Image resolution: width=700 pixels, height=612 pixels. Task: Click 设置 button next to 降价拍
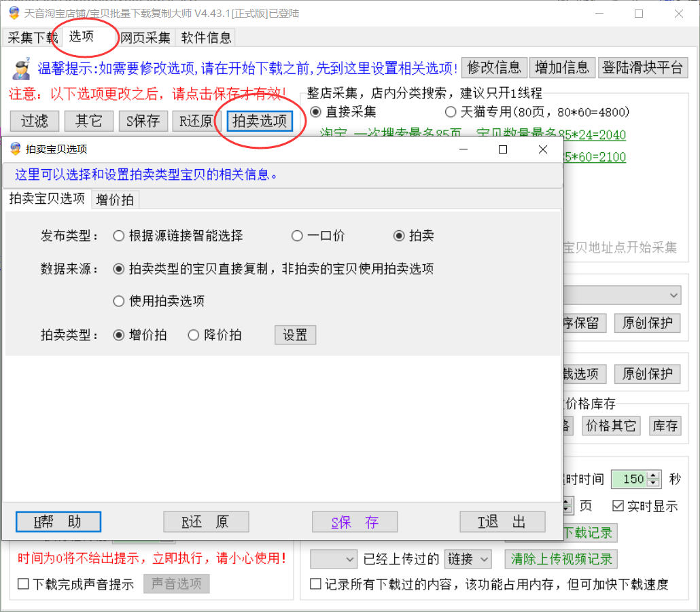pyautogui.click(x=295, y=335)
